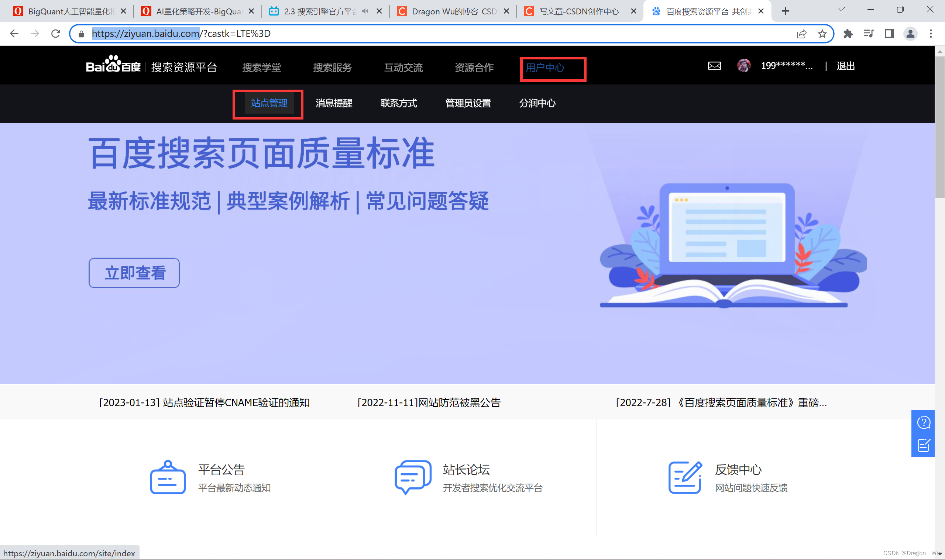This screenshot has height=560, width=945.
Task: Open the 2023-01-13 站点验证暂停CNAME notice
Action: coord(204,402)
